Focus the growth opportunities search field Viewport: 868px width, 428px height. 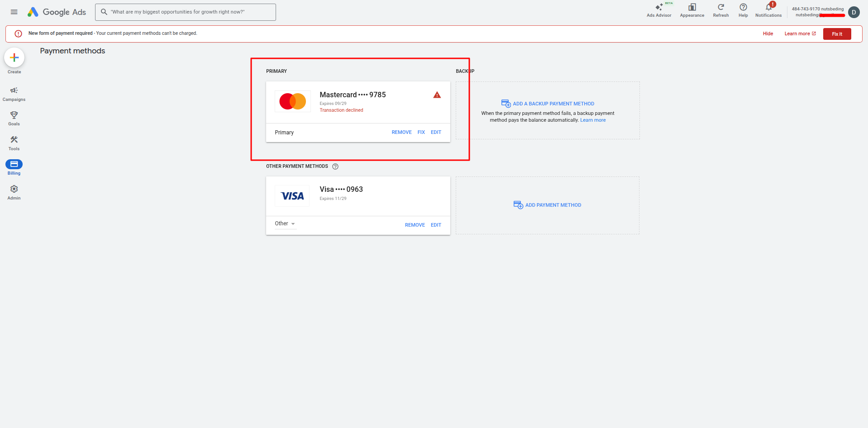(x=186, y=12)
